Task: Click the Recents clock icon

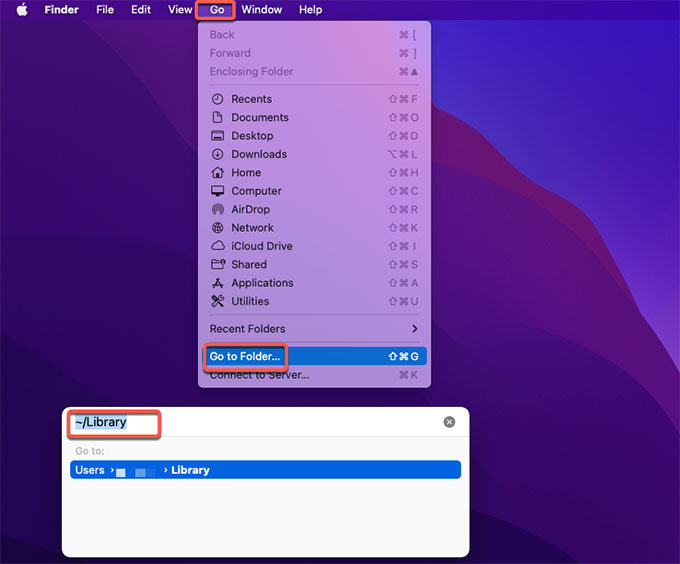Action: (x=218, y=99)
